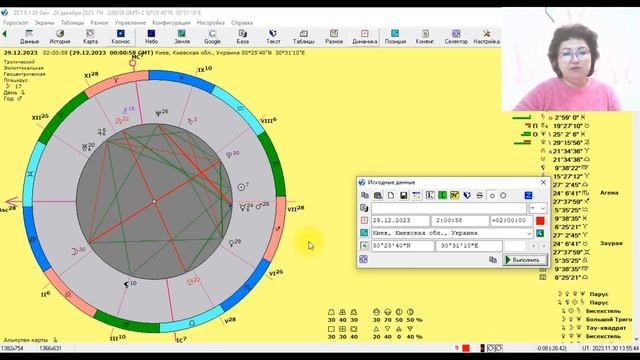
Task: Open the Экраны menu
Action: pos(44,23)
